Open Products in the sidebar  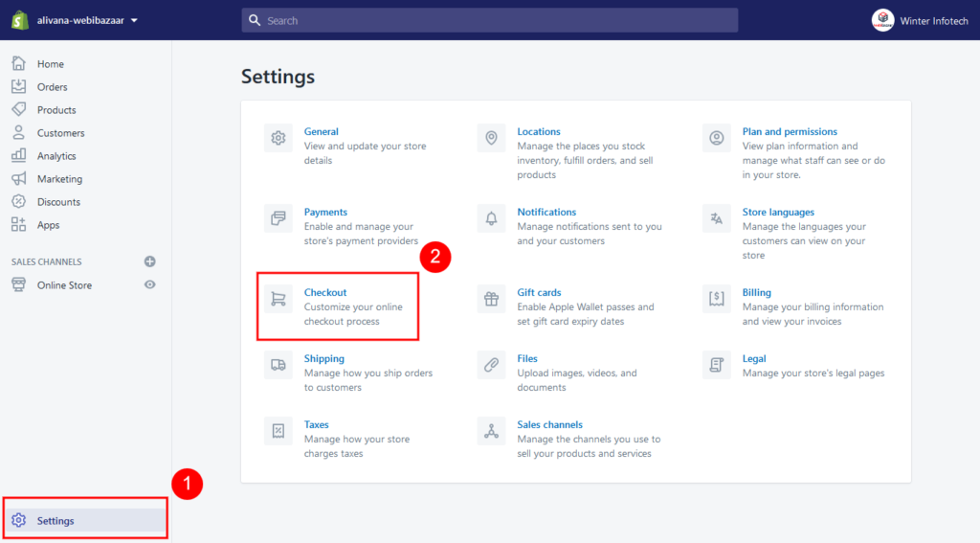click(x=56, y=110)
